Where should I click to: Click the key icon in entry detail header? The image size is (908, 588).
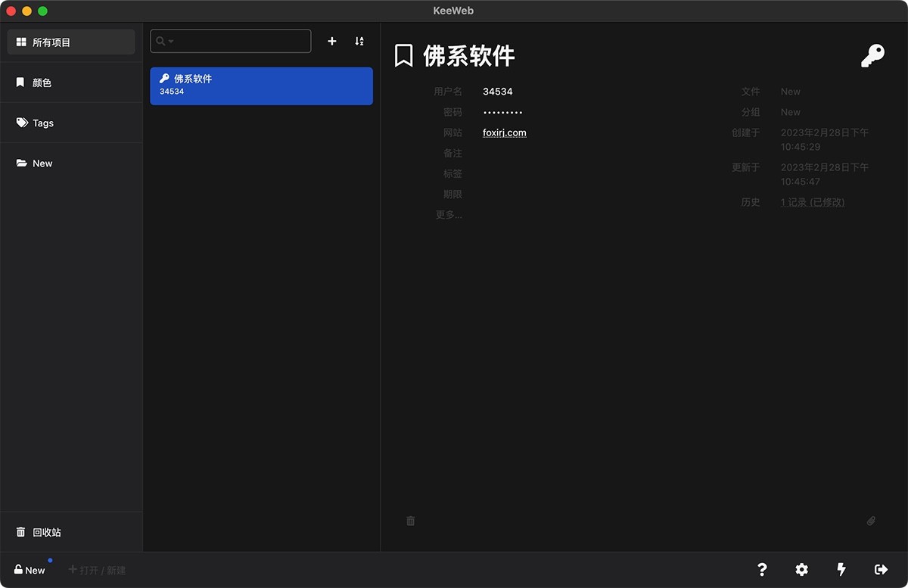coord(872,55)
